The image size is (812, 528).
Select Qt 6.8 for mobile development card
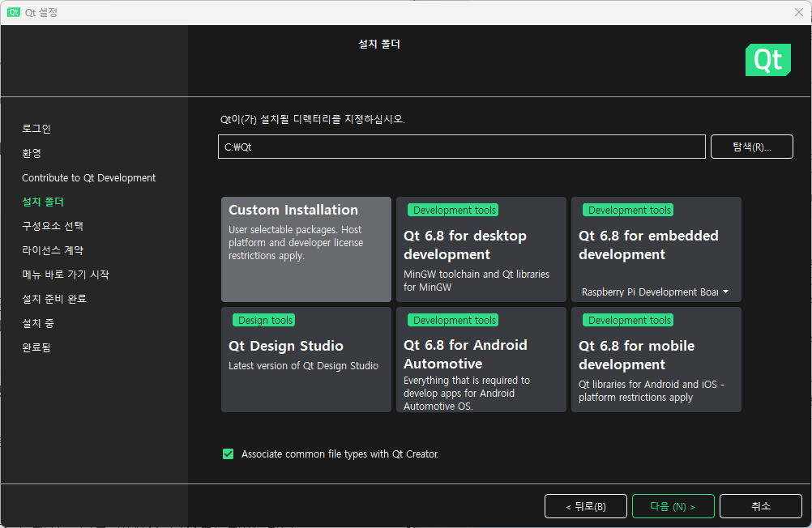[x=656, y=360]
